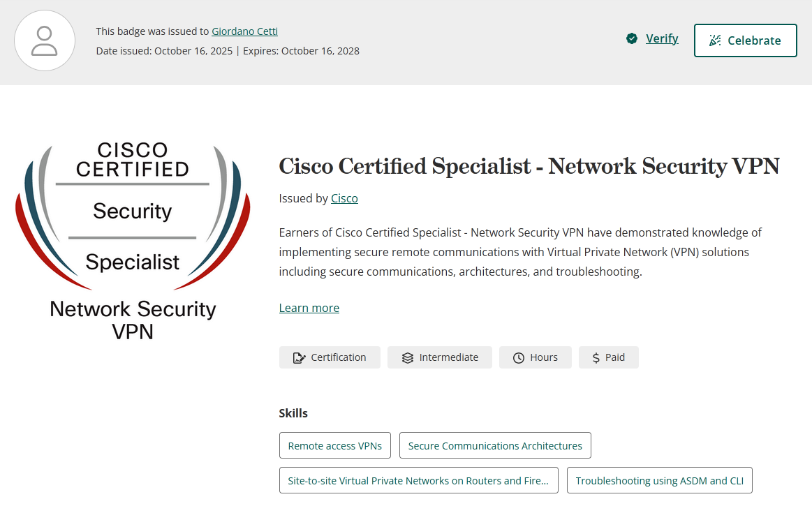Click the Verify link
The width and height of the screenshot is (812, 513).
pos(662,38)
